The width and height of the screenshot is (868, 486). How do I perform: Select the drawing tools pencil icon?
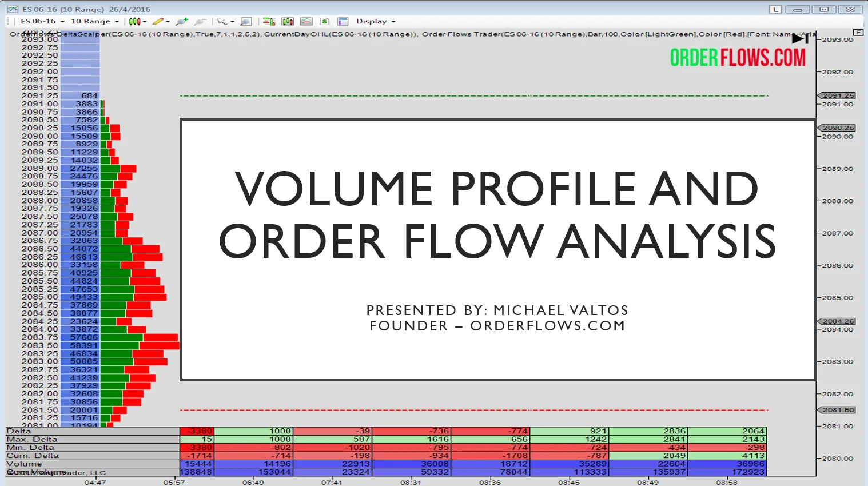pyautogui.click(x=158, y=22)
